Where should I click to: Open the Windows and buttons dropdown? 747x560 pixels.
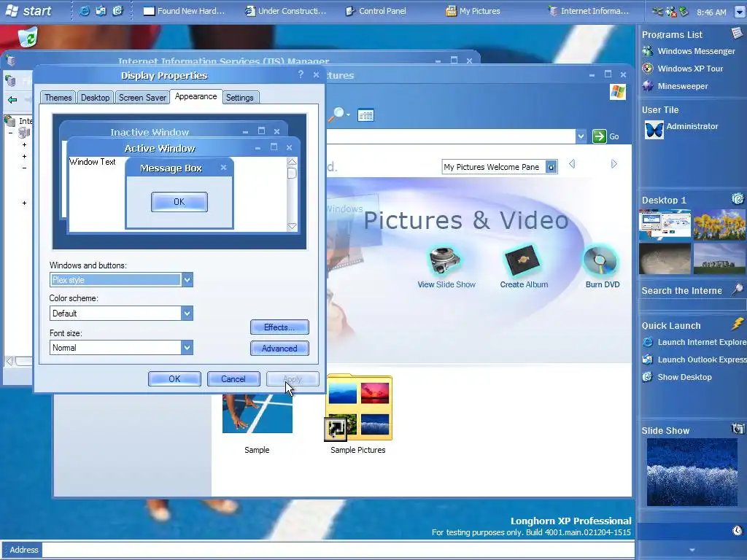pyautogui.click(x=187, y=280)
